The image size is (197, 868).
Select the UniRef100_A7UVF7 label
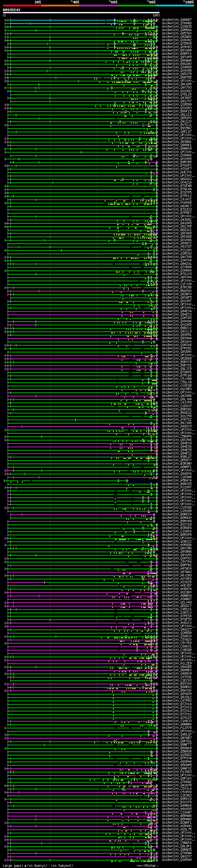point(177,169)
